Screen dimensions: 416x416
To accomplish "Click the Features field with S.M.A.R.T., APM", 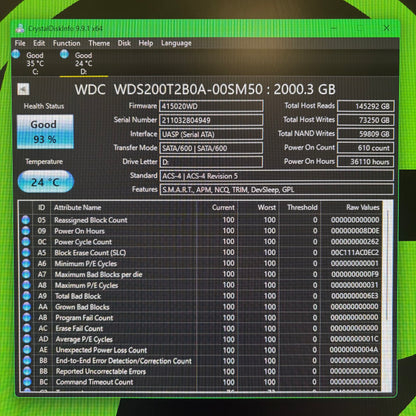I will click(277, 190).
